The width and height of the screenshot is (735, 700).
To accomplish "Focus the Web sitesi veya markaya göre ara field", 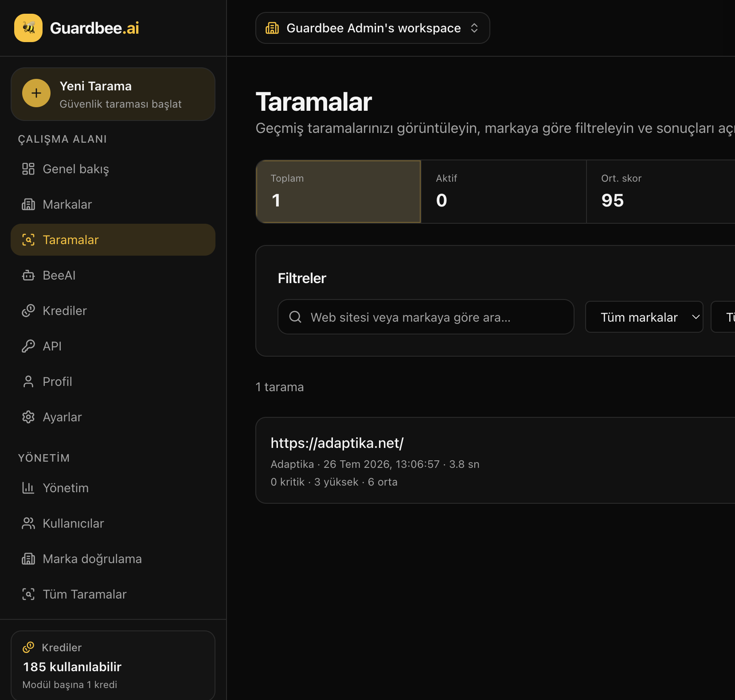I will 426,317.
